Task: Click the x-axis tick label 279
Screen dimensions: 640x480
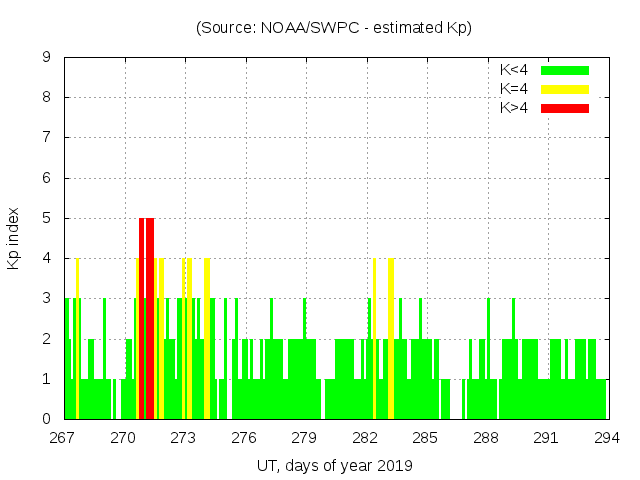Action: 304,437
